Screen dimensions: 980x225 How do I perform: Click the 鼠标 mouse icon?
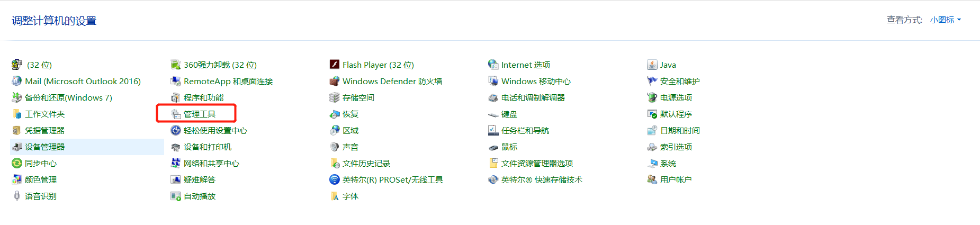tap(493, 147)
